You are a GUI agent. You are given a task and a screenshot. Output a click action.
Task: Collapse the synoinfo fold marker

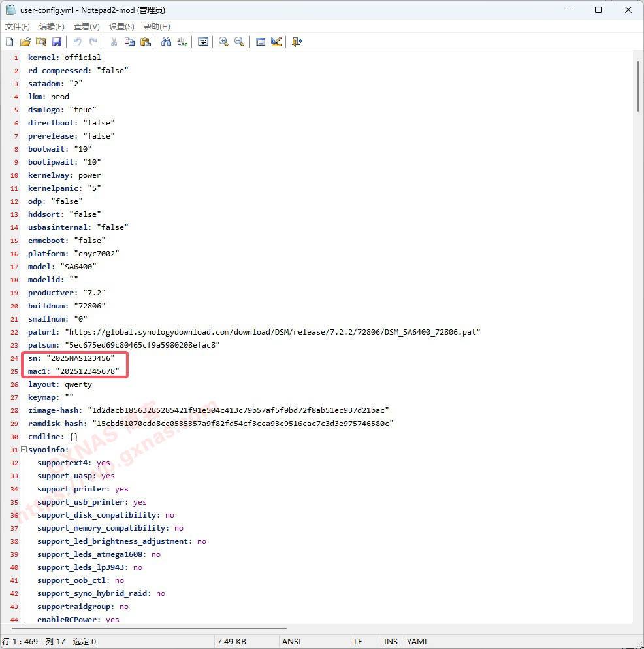24,450
